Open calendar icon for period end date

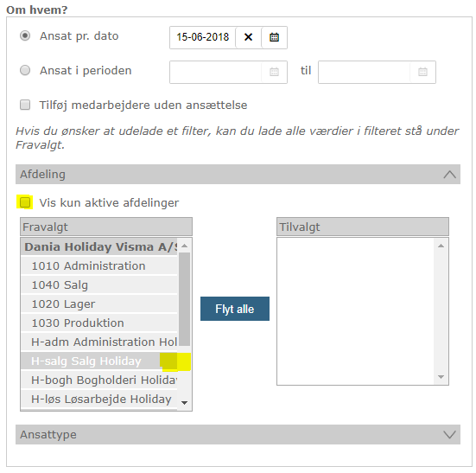pos(422,72)
